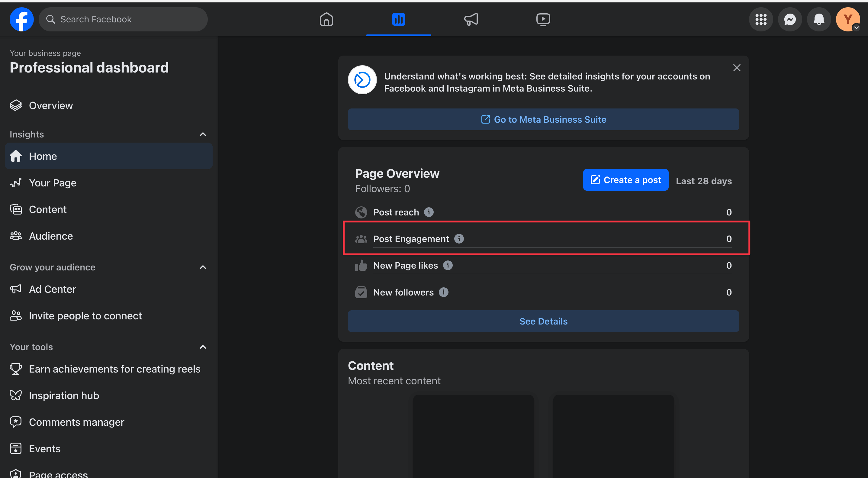Image resolution: width=868 pixels, height=478 pixels.
Task: Click Go to Meta Business Suite
Action: point(543,119)
